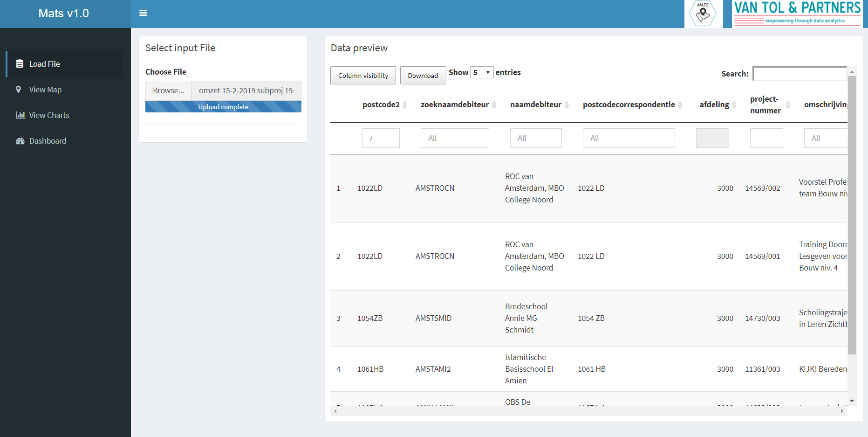Viewport: 868px width, 437px height.
Task: Sort by project-nummer column arrows
Action: click(x=788, y=105)
